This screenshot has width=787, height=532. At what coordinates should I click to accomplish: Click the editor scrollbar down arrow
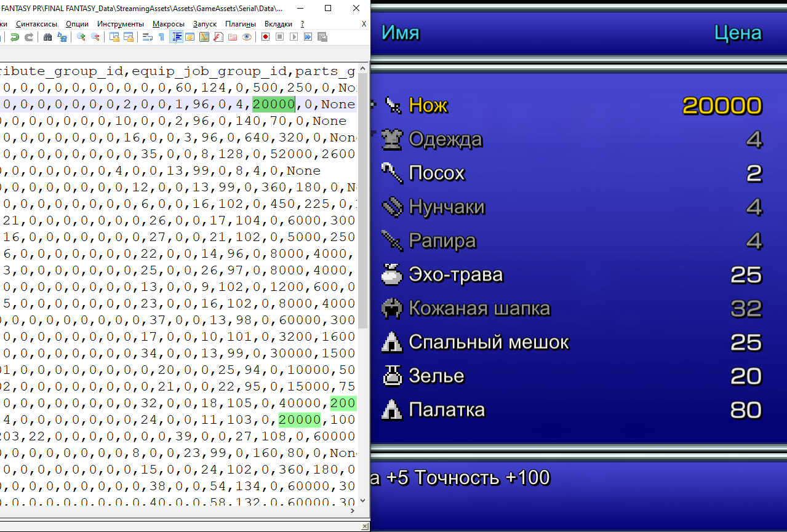[x=362, y=500]
